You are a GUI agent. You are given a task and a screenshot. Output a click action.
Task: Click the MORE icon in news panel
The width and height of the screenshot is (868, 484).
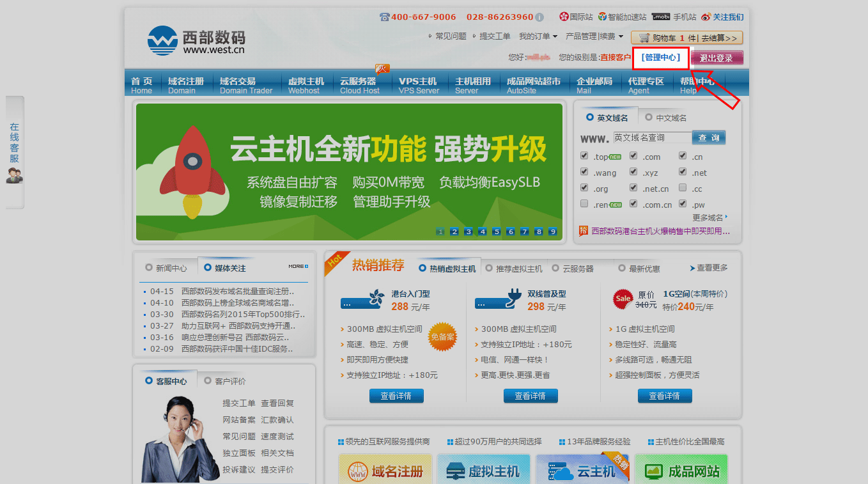pos(298,267)
